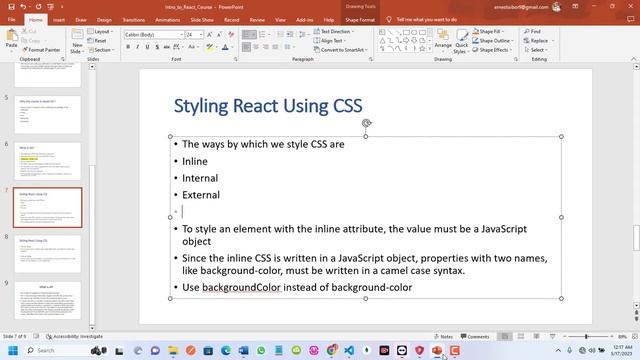Start slideshow from beginning in quick access toolbar
The height and width of the screenshot is (360, 640).
(51, 7)
